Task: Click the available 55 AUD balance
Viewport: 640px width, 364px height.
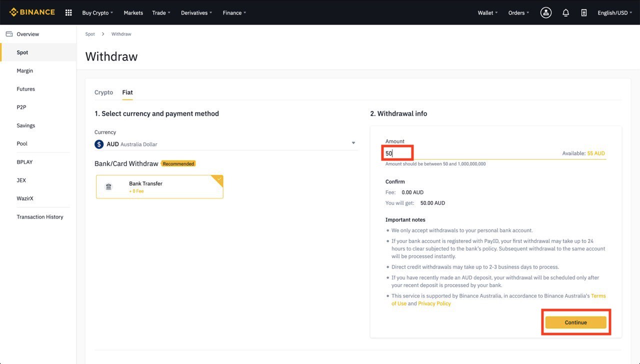Action: click(x=596, y=153)
